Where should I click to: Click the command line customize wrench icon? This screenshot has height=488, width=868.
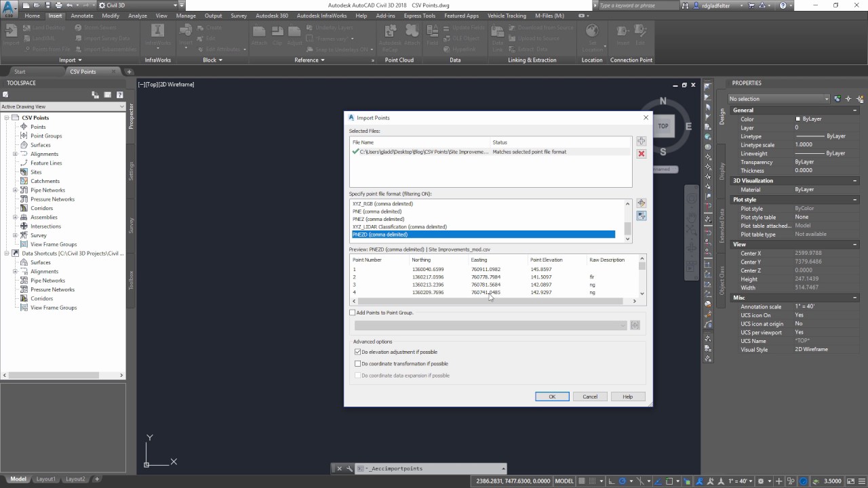(x=350, y=468)
